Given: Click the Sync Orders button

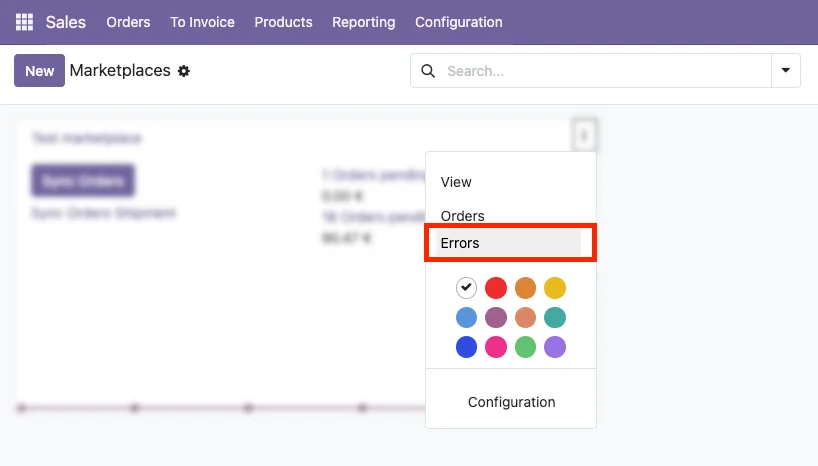Looking at the screenshot, I should [x=83, y=181].
